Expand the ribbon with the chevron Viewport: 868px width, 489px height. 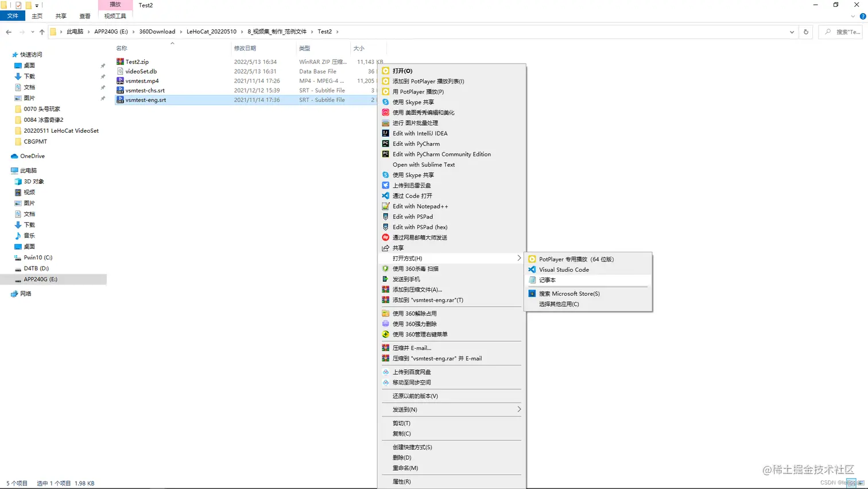(853, 16)
